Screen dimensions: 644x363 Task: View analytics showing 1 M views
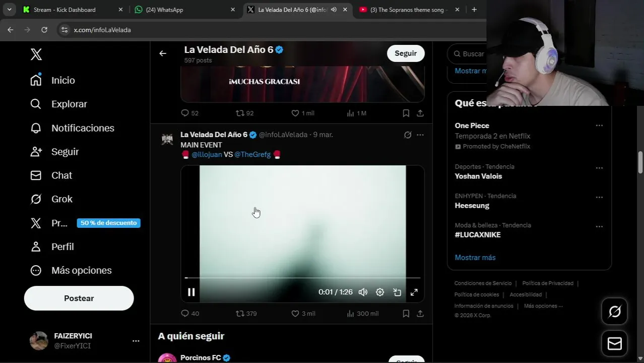(356, 113)
